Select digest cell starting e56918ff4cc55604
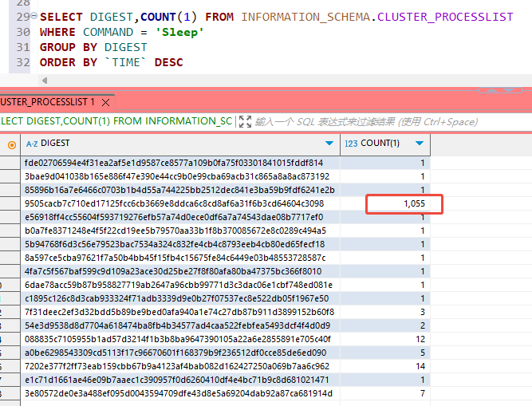This screenshot has width=532, height=406. pos(180,217)
